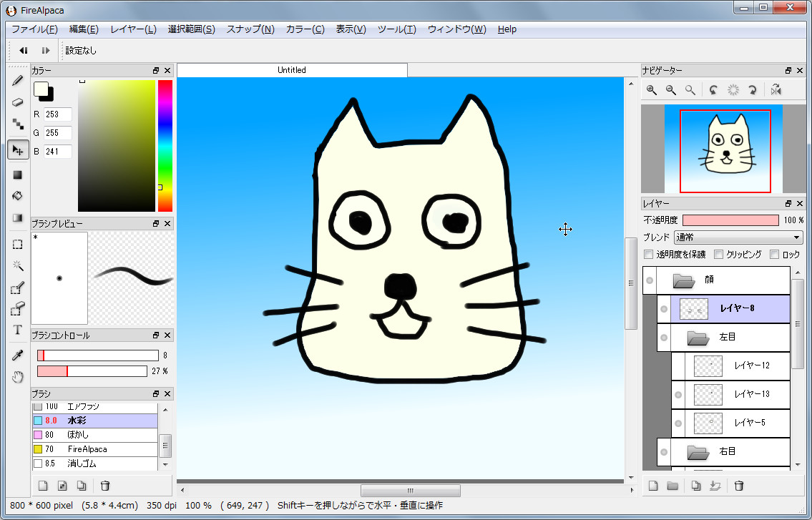The image size is (812, 520).
Task: Open the ブレンド mode dropdown
Action: [739, 237]
